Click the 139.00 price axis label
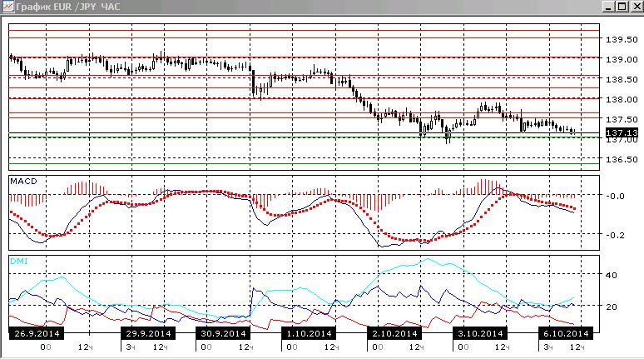 click(622, 59)
